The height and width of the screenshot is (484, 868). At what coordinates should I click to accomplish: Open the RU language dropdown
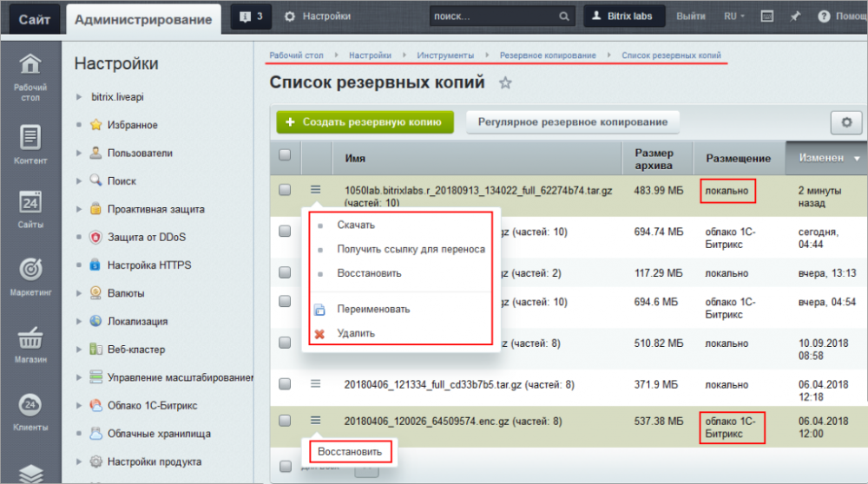[x=735, y=16]
